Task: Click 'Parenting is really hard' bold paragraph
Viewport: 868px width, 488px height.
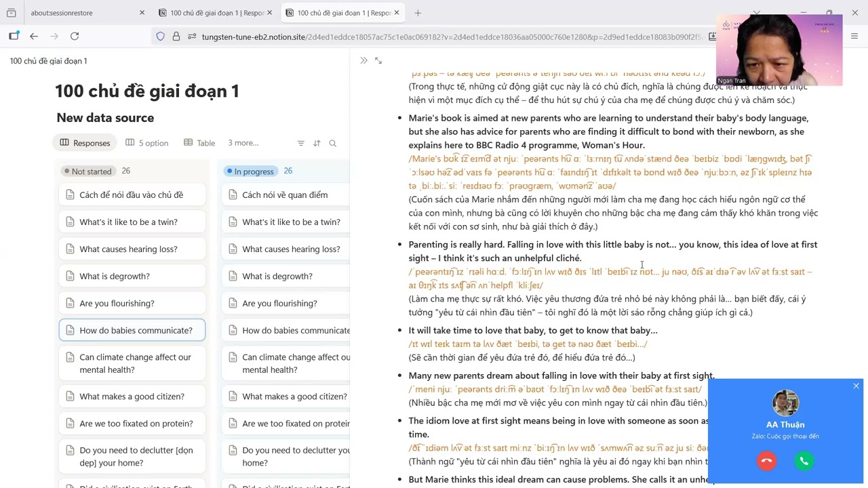Action: (x=612, y=251)
